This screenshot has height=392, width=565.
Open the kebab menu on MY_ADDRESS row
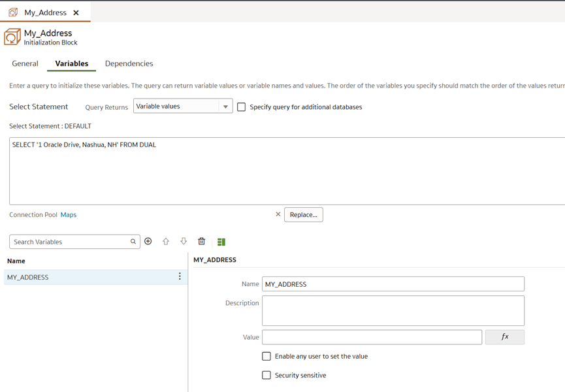[x=179, y=277]
